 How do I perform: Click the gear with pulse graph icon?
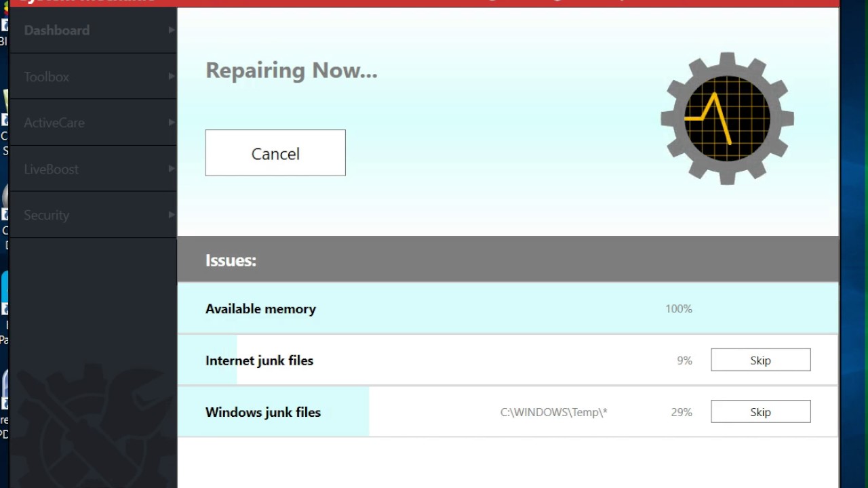pos(727,119)
